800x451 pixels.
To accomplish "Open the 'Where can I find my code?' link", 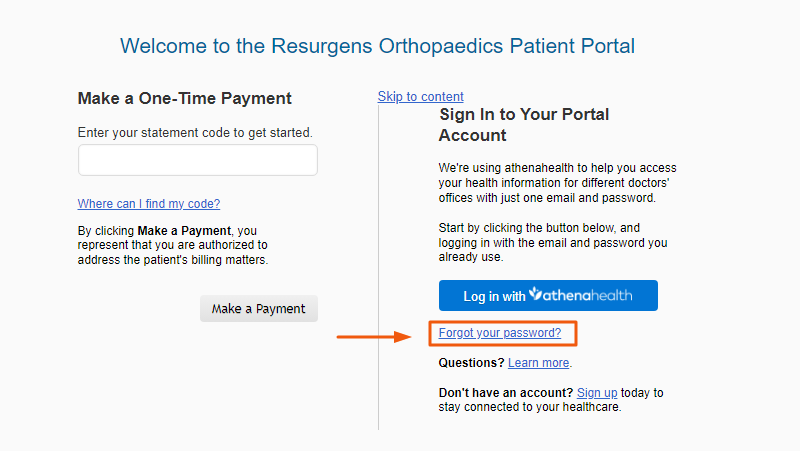I will 148,204.
